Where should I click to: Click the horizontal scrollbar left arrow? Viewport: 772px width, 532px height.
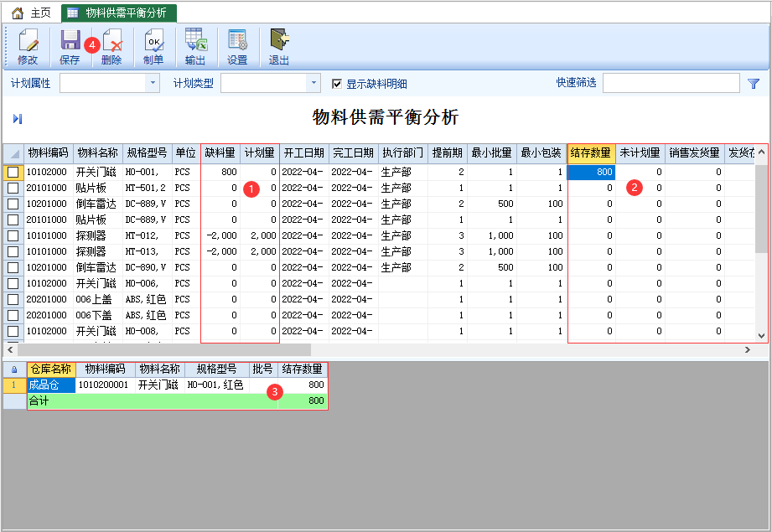pos(10,350)
